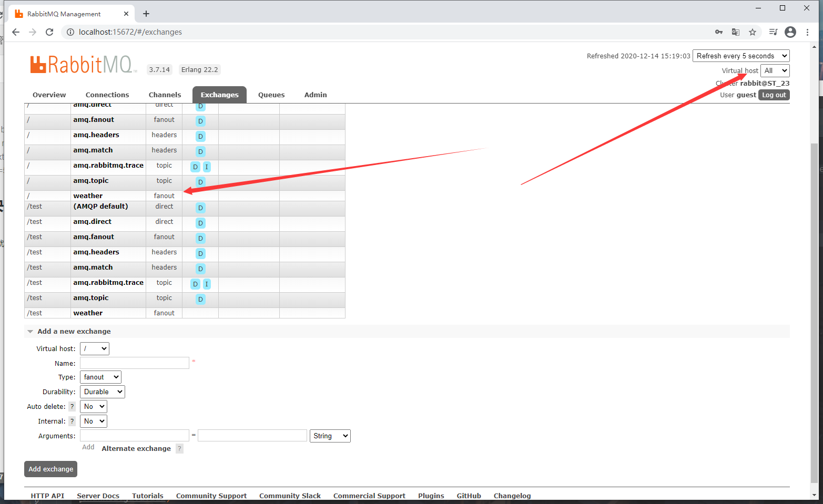This screenshot has height=504, width=823.
Task: View site information icon in address bar
Action: pos(70,32)
